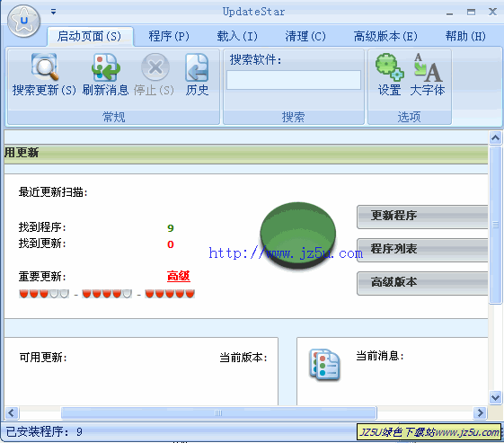
Task: Open the 程序(P) tab
Action: (x=169, y=36)
